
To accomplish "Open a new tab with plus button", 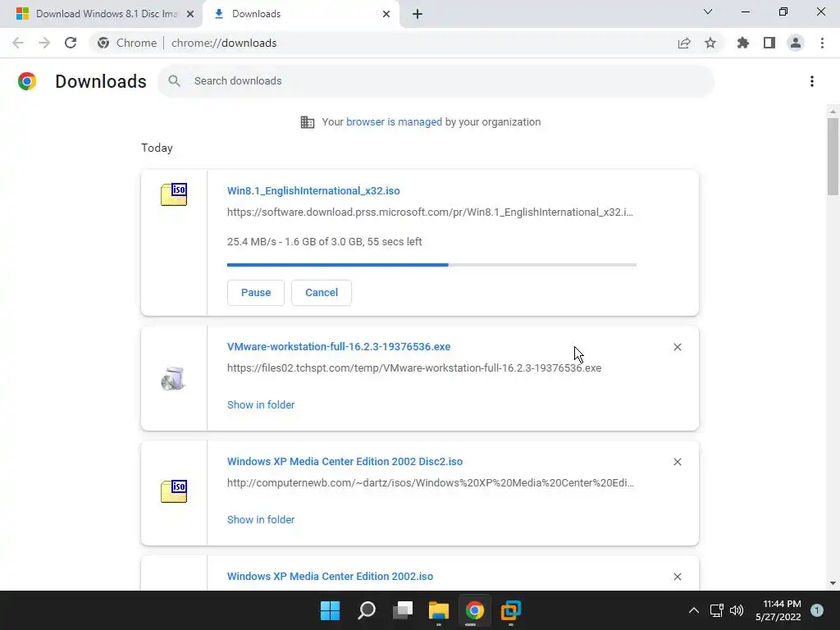I will point(418,14).
